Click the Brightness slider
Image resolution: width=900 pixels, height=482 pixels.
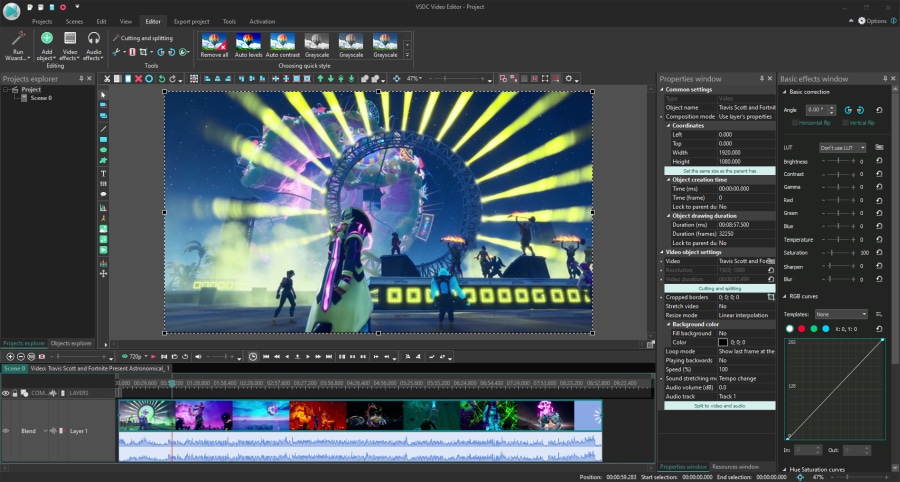pyautogui.click(x=838, y=162)
